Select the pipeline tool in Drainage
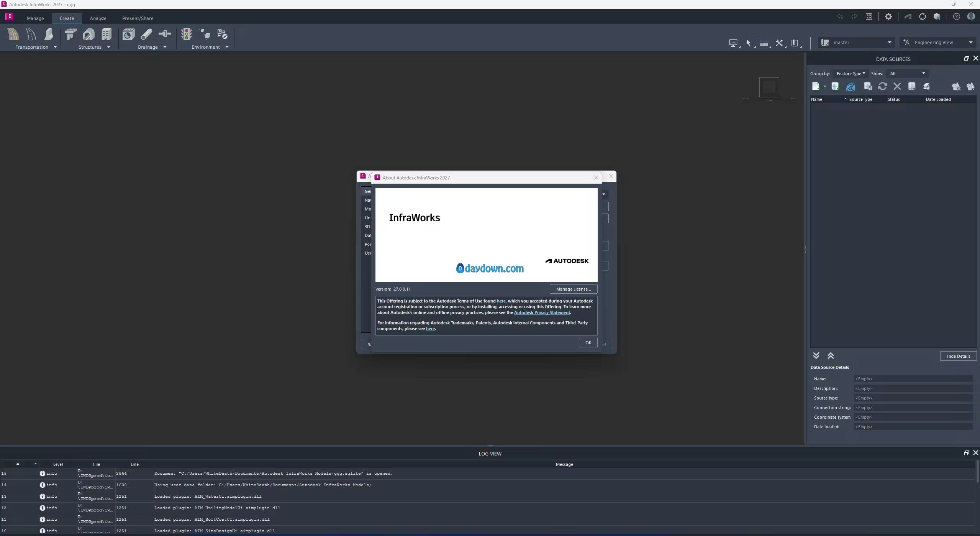Screen dimensions: 980x536 pyautogui.click(x=146, y=35)
